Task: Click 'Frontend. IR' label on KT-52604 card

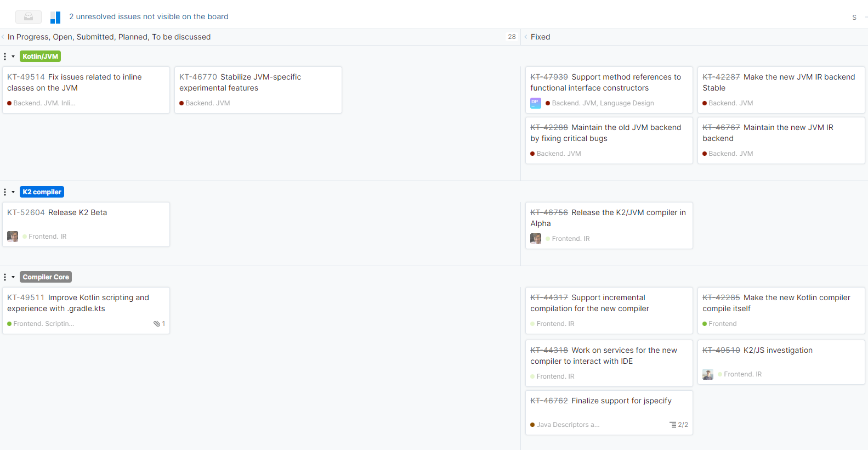Action: 47,237
